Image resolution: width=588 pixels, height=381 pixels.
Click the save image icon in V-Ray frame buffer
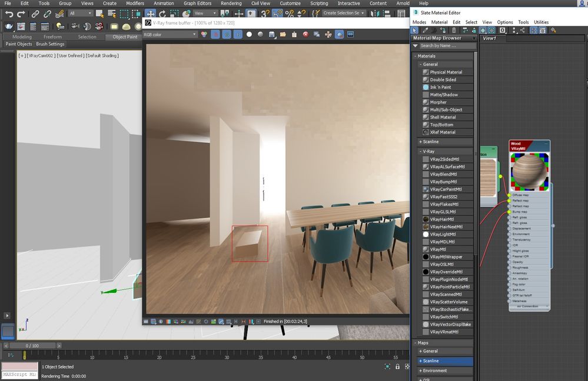point(271,35)
